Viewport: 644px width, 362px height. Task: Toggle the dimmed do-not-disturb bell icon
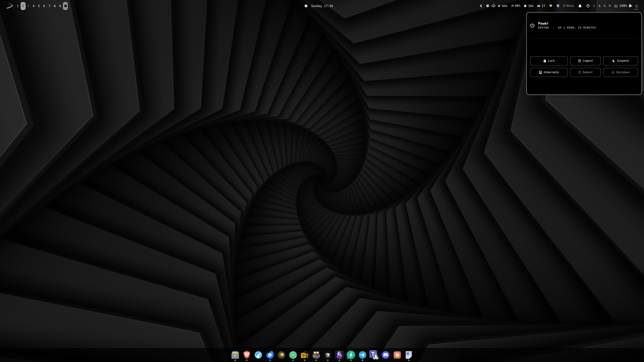click(x=605, y=6)
